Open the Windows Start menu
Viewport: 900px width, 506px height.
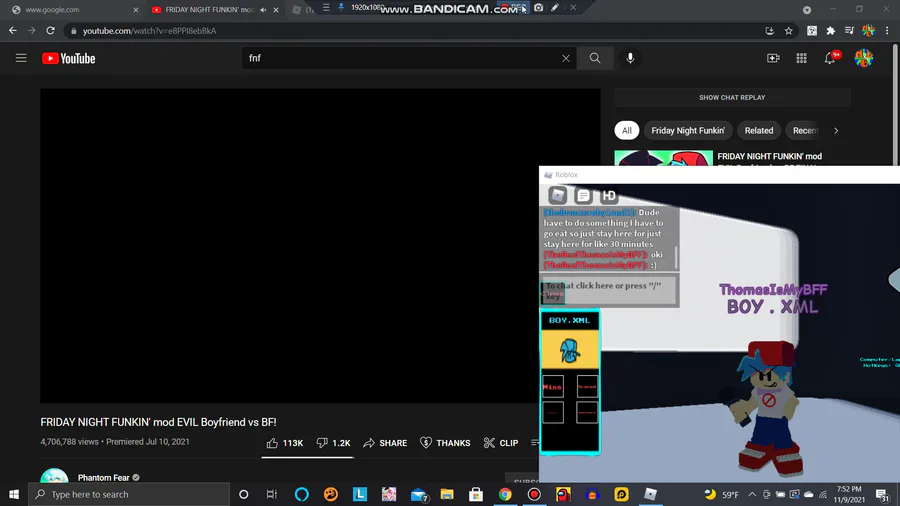(x=14, y=494)
